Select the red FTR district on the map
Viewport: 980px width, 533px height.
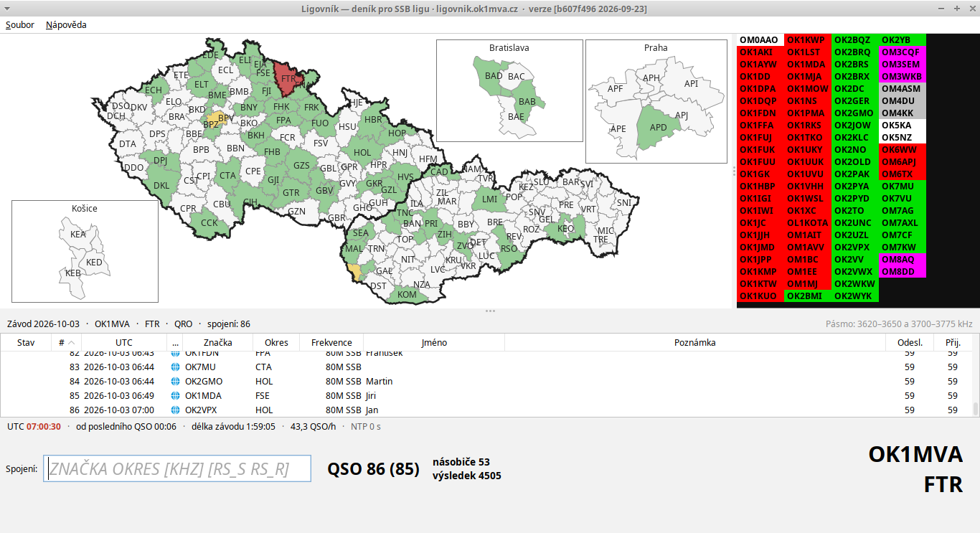pyautogui.click(x=287, y=79)
